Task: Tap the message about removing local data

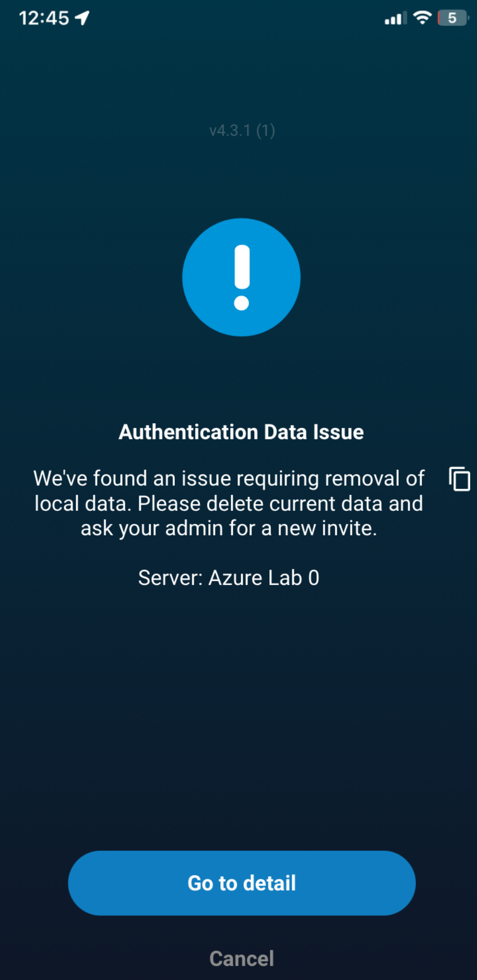Action: coord(229,503)
